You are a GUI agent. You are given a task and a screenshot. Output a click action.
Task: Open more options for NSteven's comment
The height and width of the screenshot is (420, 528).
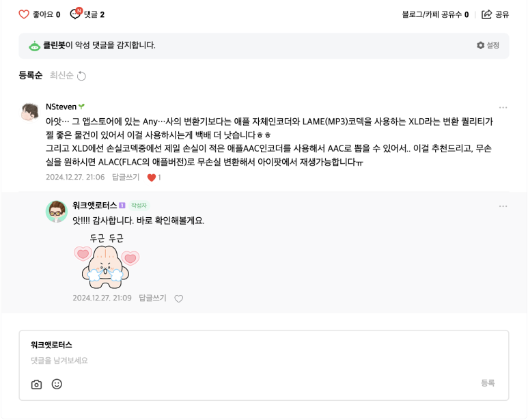(x=503, y=108)
